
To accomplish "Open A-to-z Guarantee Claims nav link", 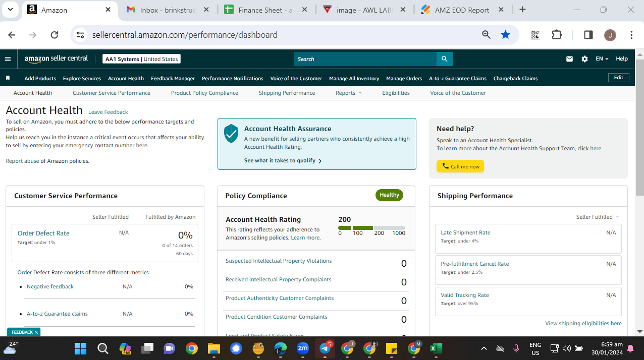I will [458, 78].
